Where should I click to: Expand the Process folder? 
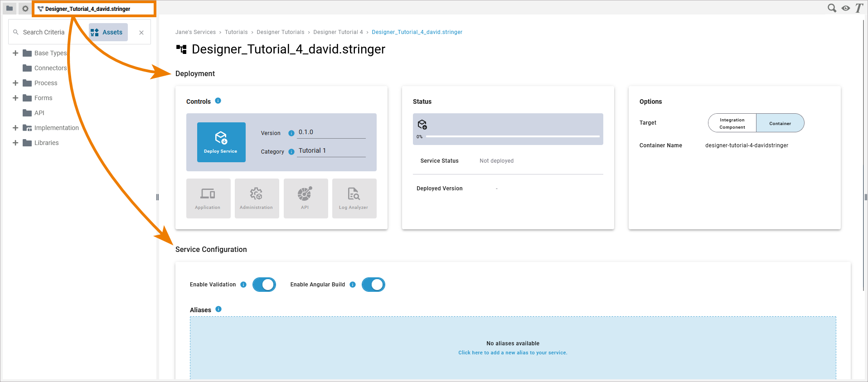coord(15,83)
